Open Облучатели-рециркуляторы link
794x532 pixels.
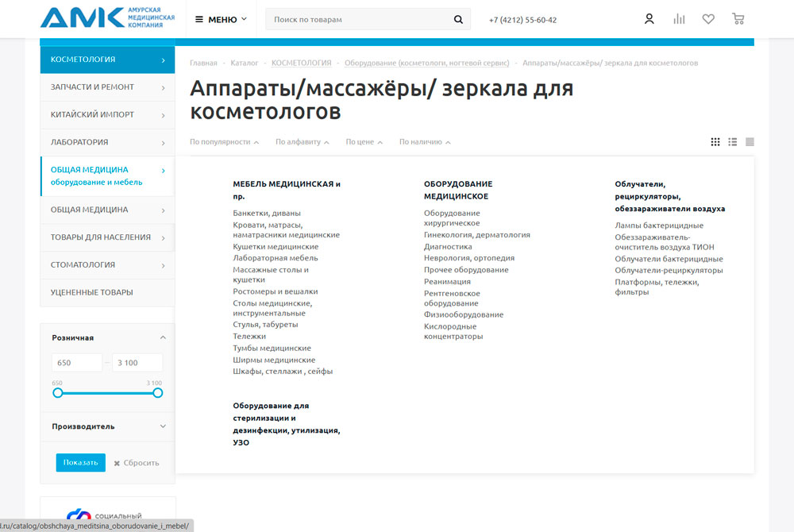(x=669, y=270)
